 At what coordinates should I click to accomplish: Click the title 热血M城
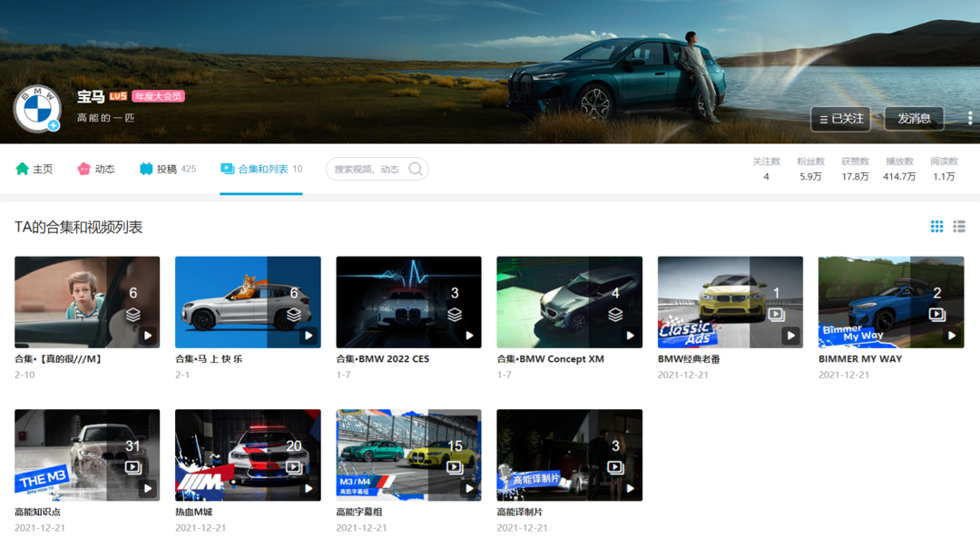tap(194, 512)
